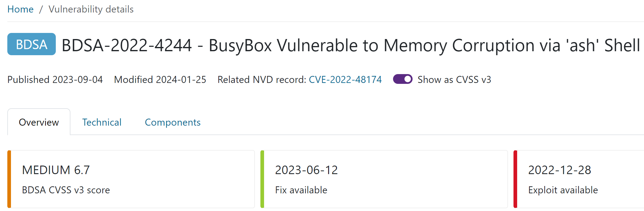Click the Modified 2024-01-25 date text

pyautogui.click(x=160, y=80)
